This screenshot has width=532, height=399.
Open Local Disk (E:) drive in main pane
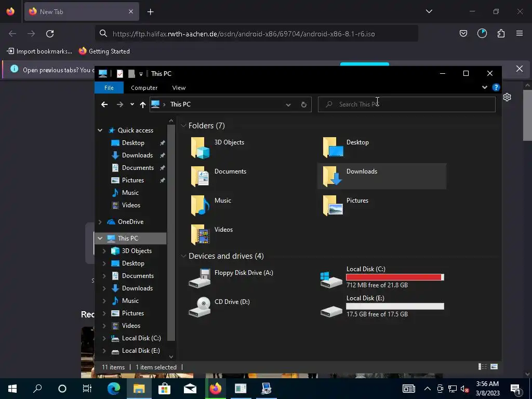click(382, 306)
